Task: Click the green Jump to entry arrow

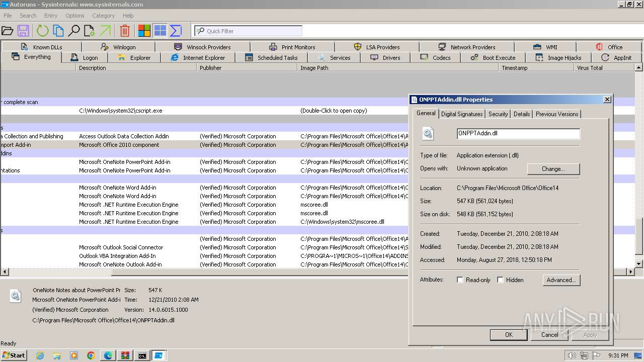Action: tap(105, 31)
